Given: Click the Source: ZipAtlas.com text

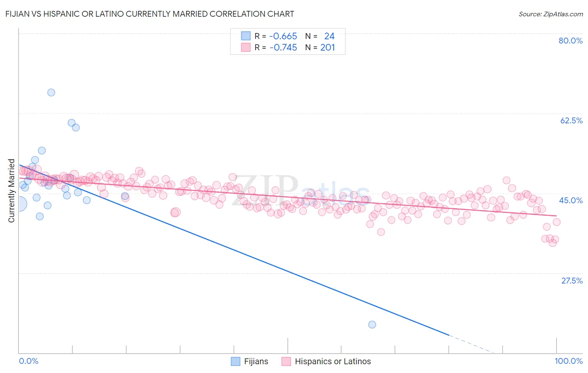Looking at the screenshot, I should (x=551, y=14).
